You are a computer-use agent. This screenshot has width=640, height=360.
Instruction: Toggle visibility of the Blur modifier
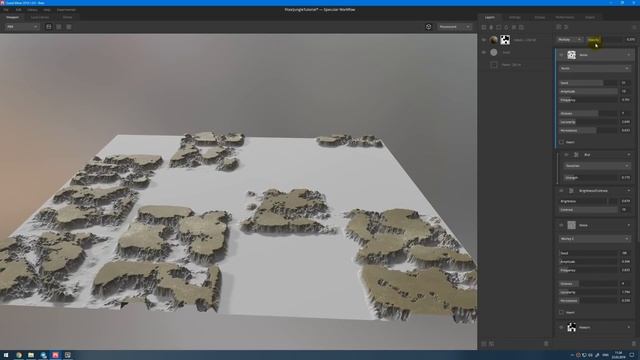point(566,155)
